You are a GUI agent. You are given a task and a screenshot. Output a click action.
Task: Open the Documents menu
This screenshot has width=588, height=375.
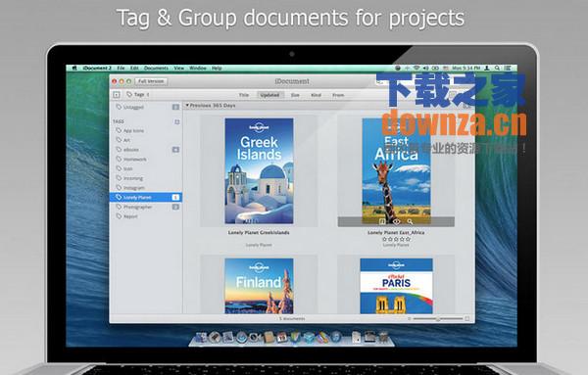tap(156, 69)
